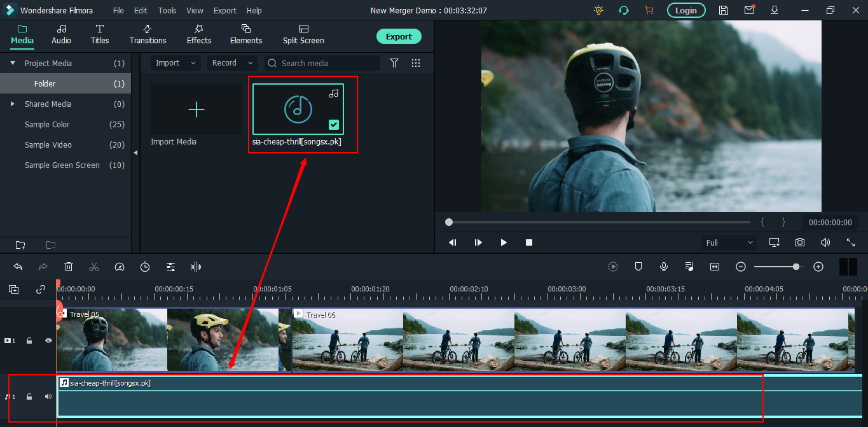Open the Record dropdown

click(232, 63)
